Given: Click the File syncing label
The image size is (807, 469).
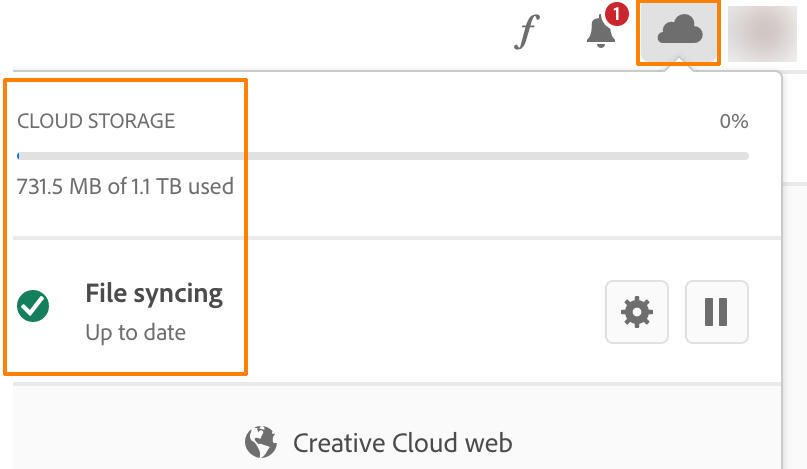Looking at the screenshot, I should point(154,294).
